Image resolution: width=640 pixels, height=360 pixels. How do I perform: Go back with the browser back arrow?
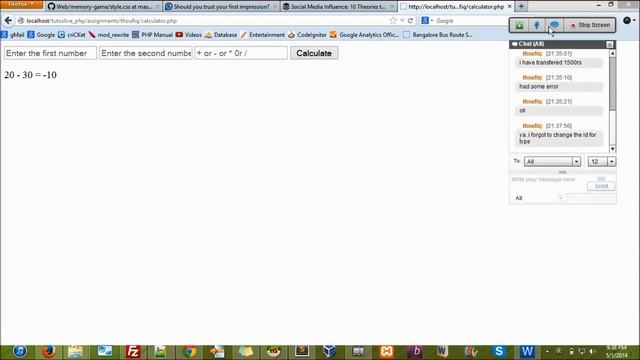8,20
